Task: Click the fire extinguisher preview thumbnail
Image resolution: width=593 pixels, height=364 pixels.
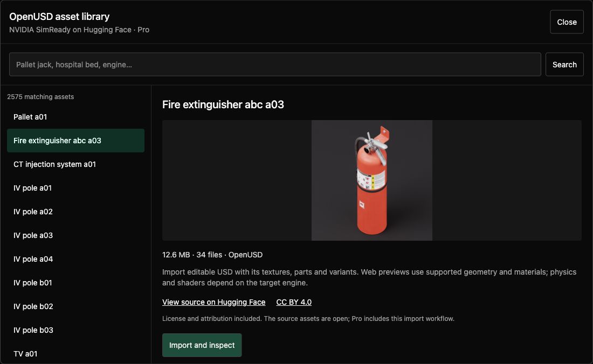Action: pyautogui.click(x=372, y=180)
